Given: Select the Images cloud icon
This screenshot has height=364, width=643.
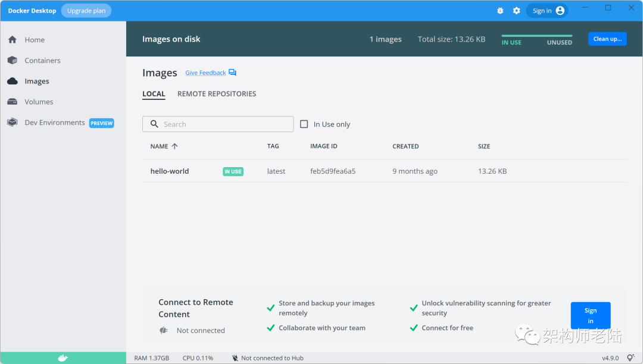Looking at the screenshot, I should coord(12,81).
